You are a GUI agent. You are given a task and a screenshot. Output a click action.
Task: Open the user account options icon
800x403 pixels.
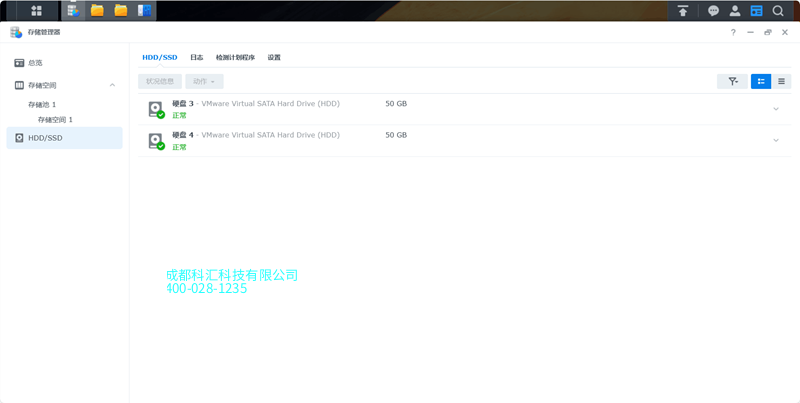tap(735, 11)
